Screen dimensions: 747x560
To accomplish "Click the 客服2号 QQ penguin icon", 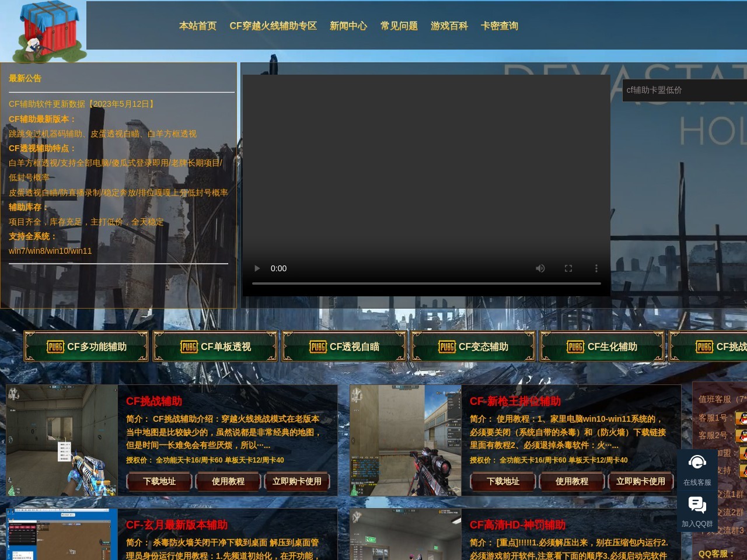I will pos(741,436).
